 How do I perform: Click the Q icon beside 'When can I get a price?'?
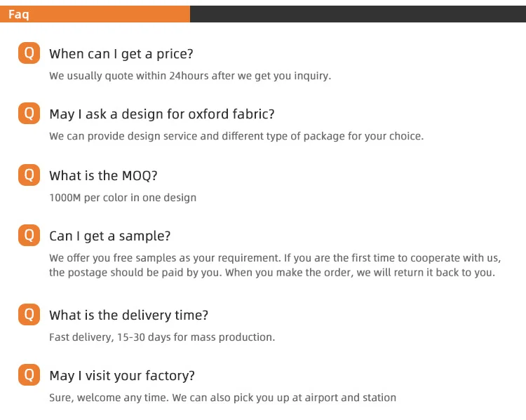tap(29, 53)
